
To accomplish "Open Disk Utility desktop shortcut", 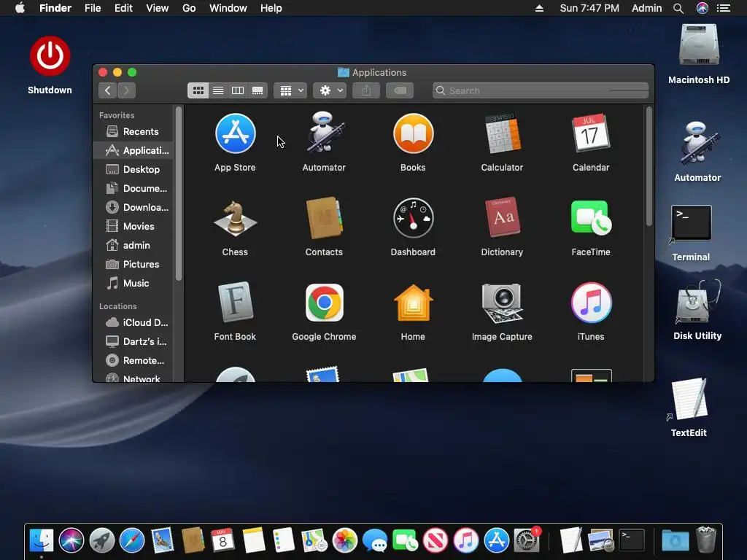I will (x=697, y=302).
